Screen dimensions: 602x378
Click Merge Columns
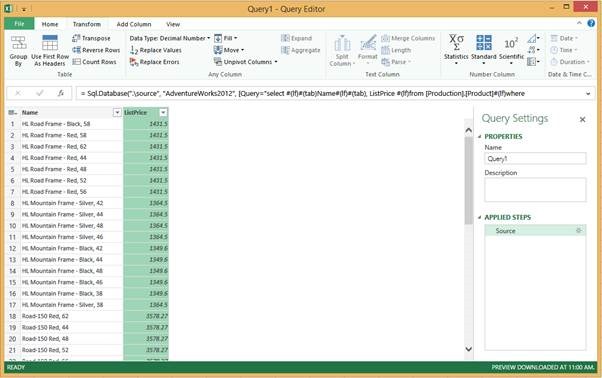[x=408, y=38]
